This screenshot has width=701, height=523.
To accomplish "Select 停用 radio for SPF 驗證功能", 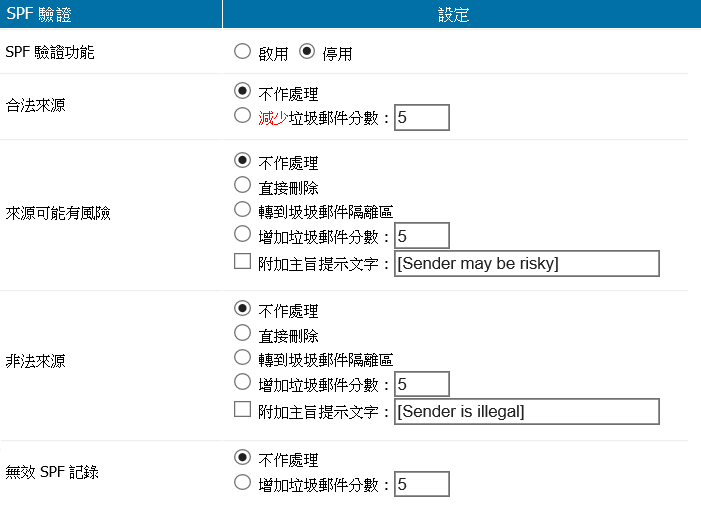I will (307, 50).
